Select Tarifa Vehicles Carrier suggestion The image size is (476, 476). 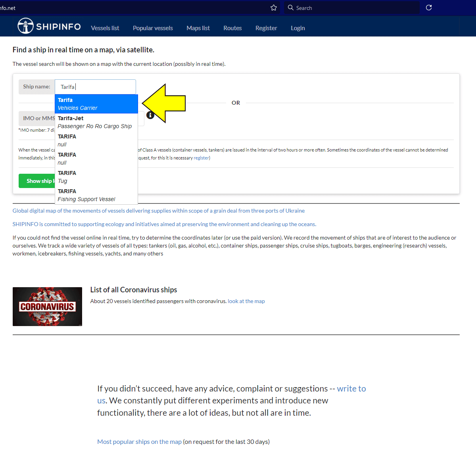click(x=96, y=104)
